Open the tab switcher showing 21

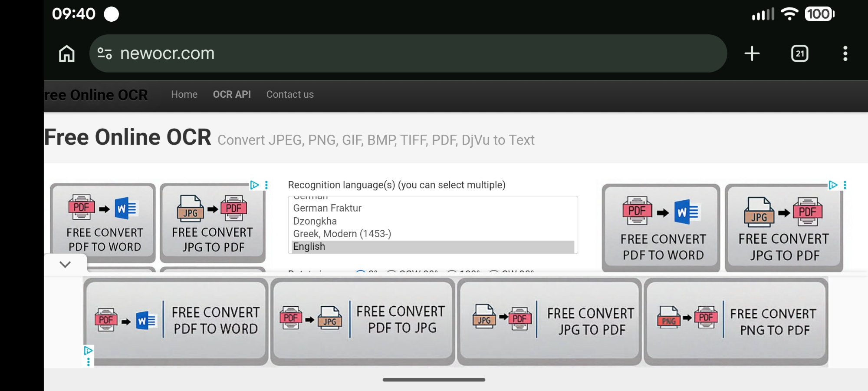point(799,53)
